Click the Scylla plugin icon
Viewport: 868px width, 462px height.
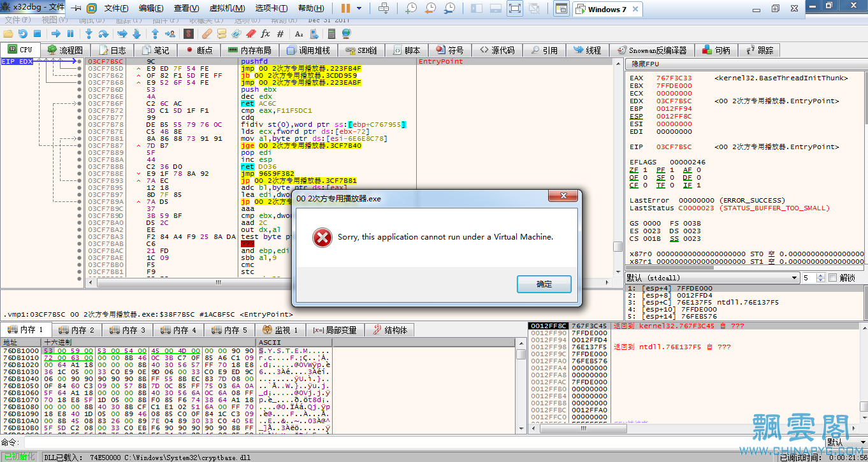(x=189, y=33)
